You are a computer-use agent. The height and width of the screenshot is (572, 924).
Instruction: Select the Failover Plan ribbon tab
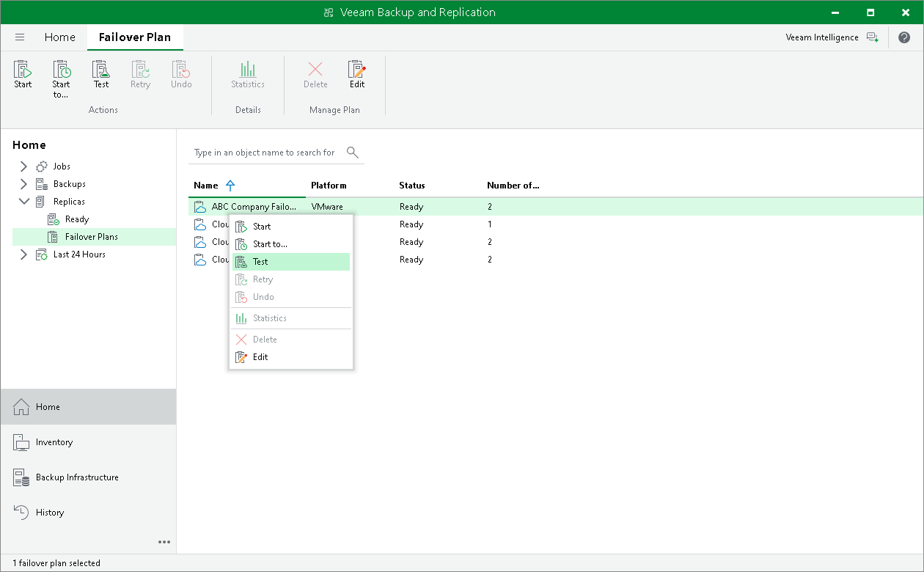(x=135, y=37)
